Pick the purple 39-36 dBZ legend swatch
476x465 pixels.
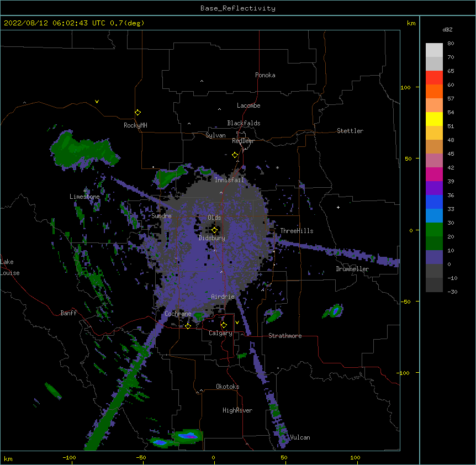[x=434, y=188]
